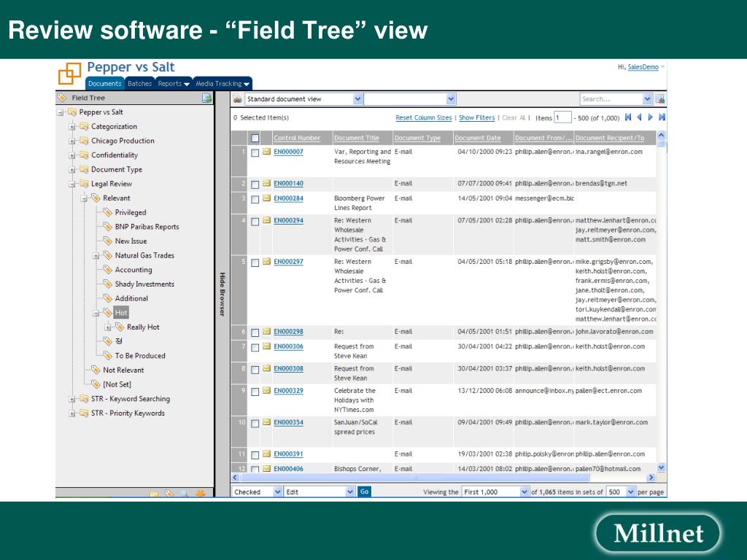Click the tag icon beside the Field Tree title
747x560 pixels.
pos(62,98)
